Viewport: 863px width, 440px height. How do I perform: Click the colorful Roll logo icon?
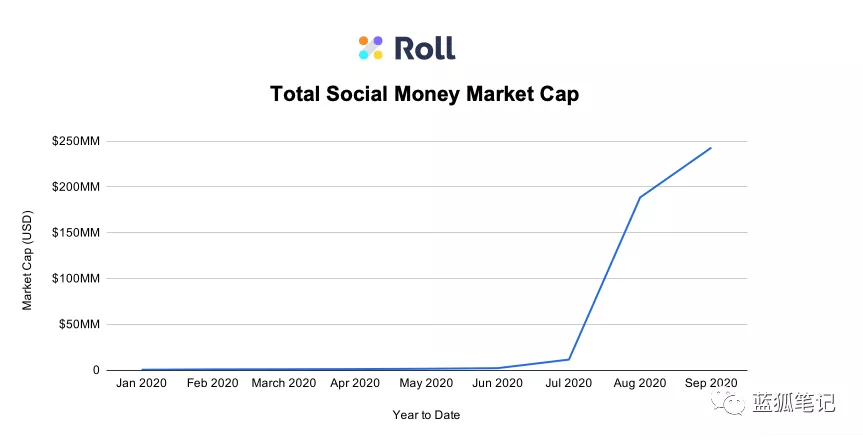point(371,47)
